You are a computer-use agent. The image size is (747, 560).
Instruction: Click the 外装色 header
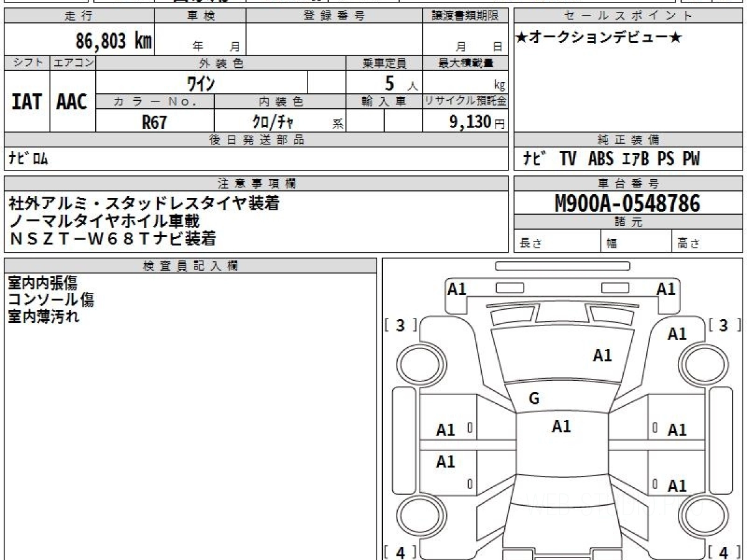[x=221, y=63]
